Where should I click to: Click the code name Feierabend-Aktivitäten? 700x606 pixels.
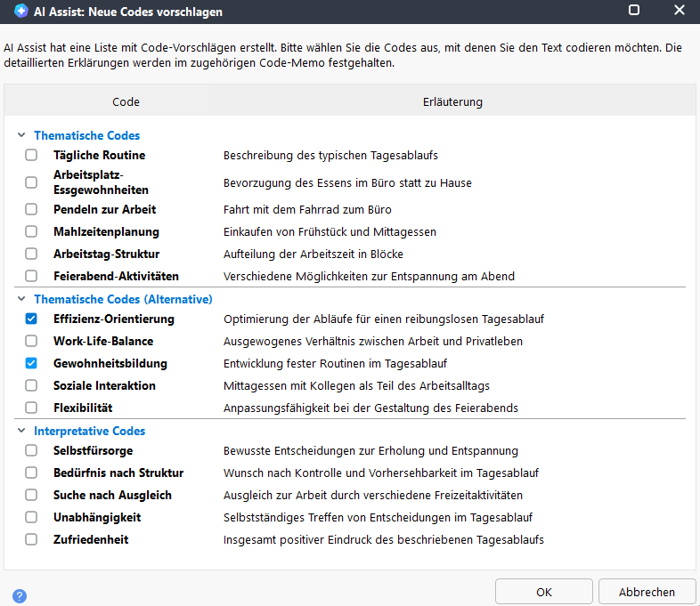tap(116, 277)
